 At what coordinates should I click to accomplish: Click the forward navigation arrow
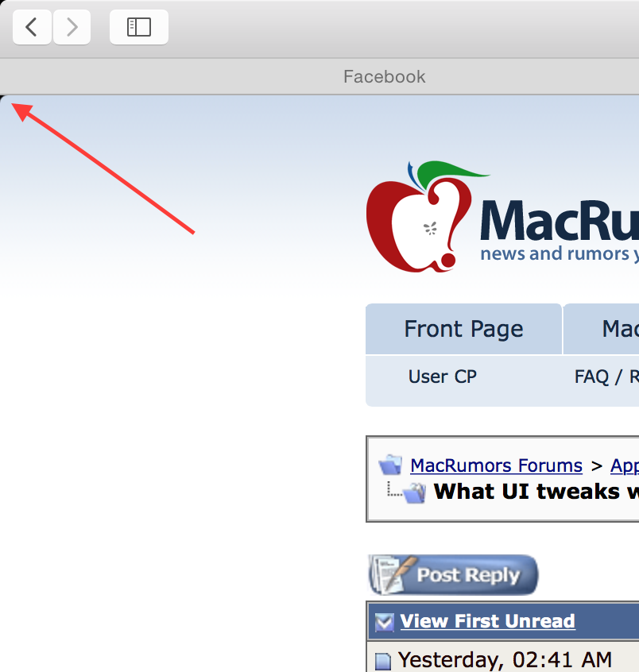72,27
